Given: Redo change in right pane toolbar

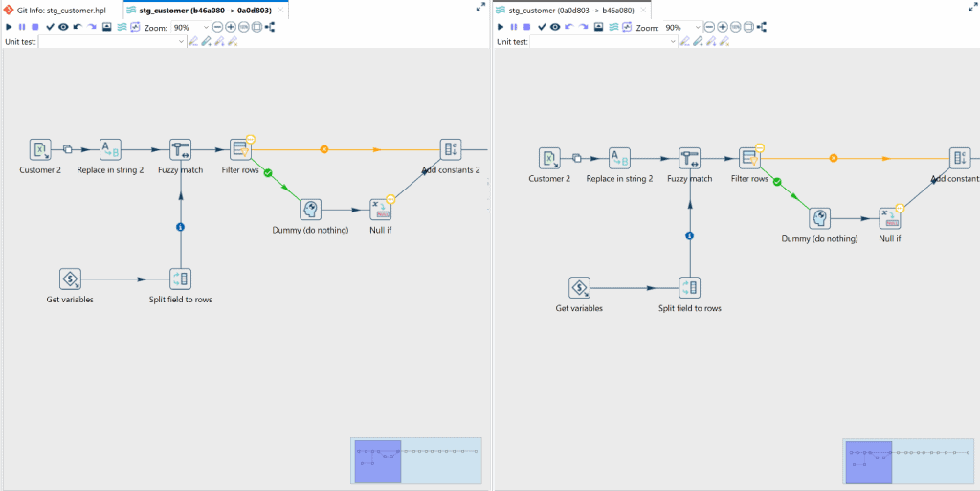Looking at the screenshot, I should click(x=584, y=27).
